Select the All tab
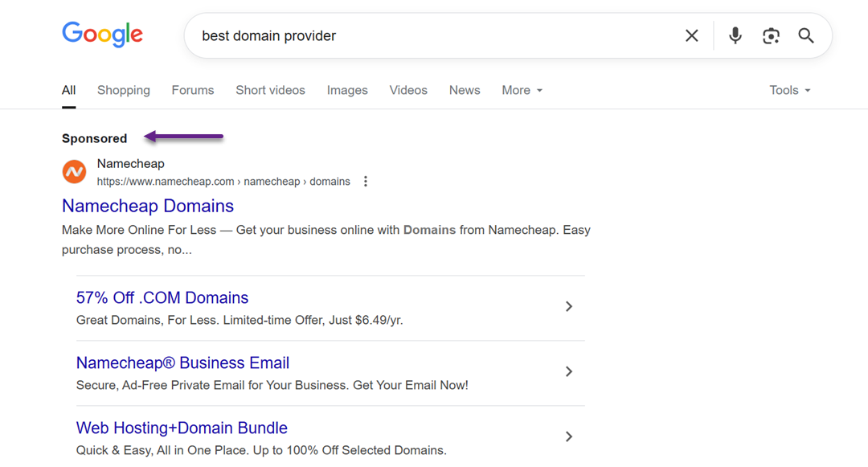The image size is (868, 467). (68, 90)
